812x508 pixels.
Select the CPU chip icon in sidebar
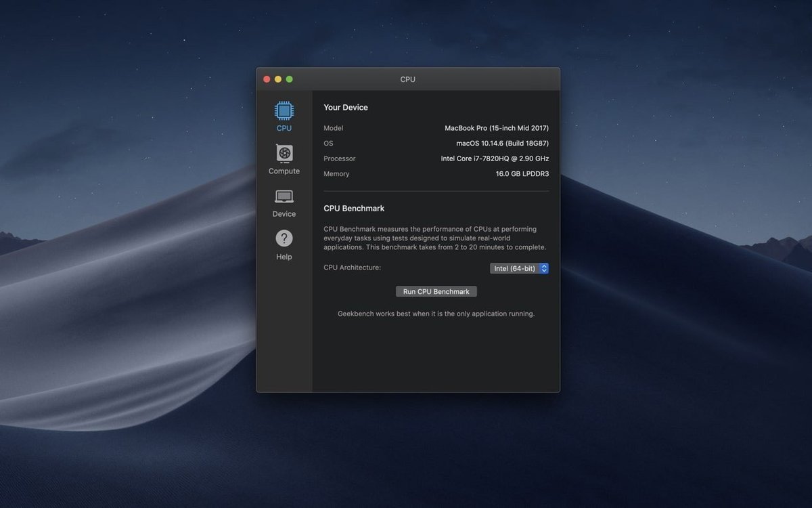(284, 110)
